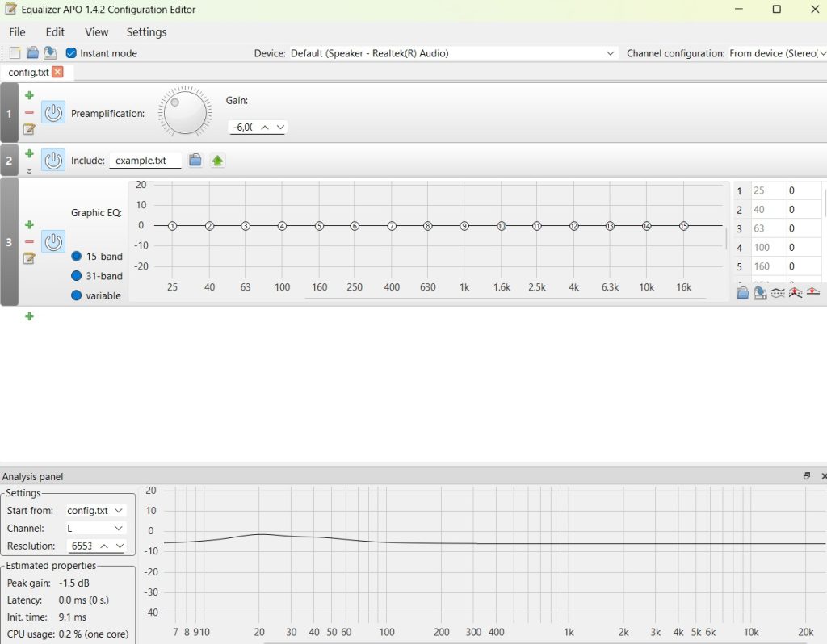The height and width of the screenshot is (644, 827).
Task: Select the 31-band radio button
Action: (x=77, y=276)
